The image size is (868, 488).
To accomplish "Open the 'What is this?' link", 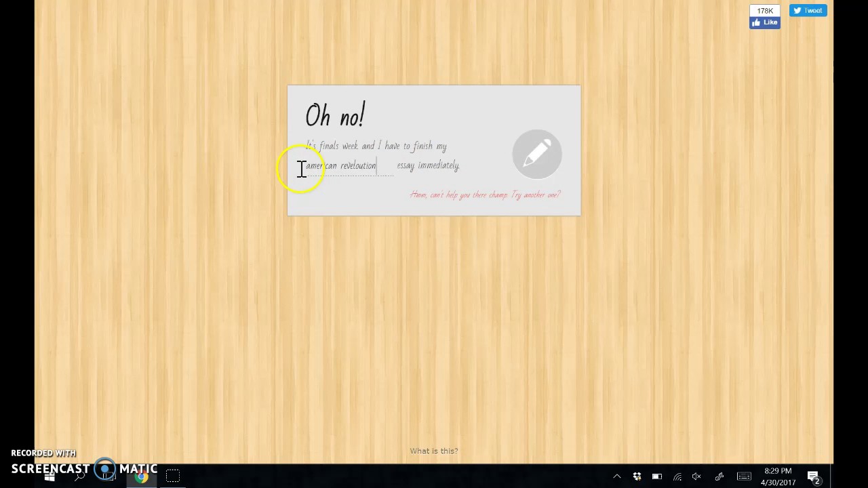I will (x=434, y=451).
